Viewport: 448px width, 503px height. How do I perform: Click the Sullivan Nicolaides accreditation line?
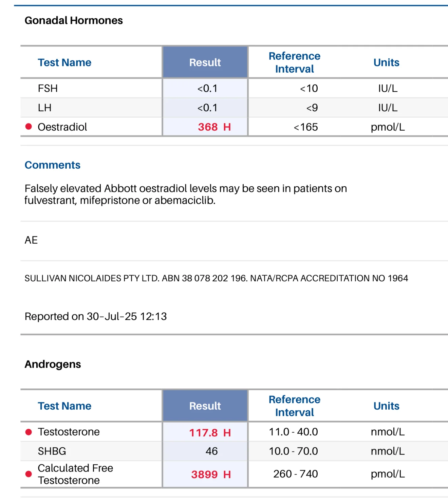pyautogui.click(x=216, y=278)
